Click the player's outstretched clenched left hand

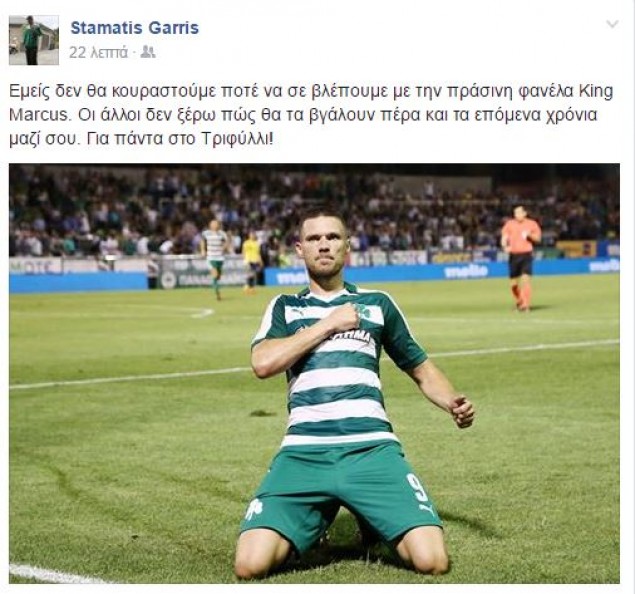[463, 411]
